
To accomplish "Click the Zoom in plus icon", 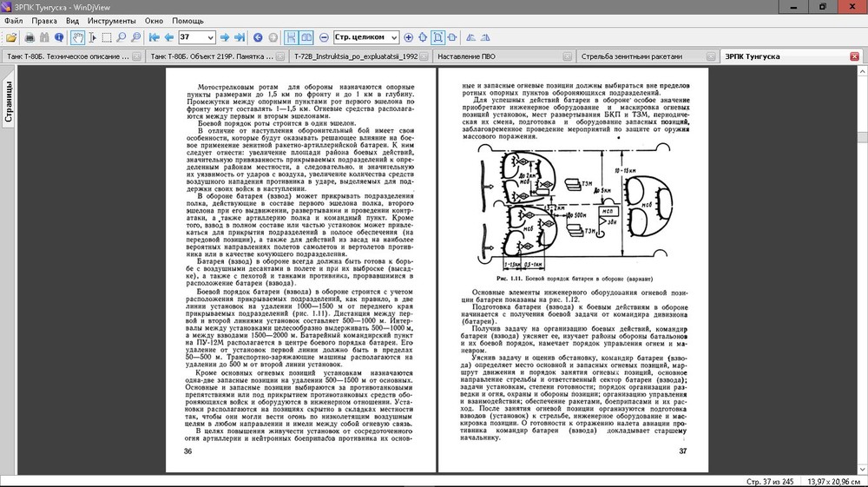I will coord(409,37).
